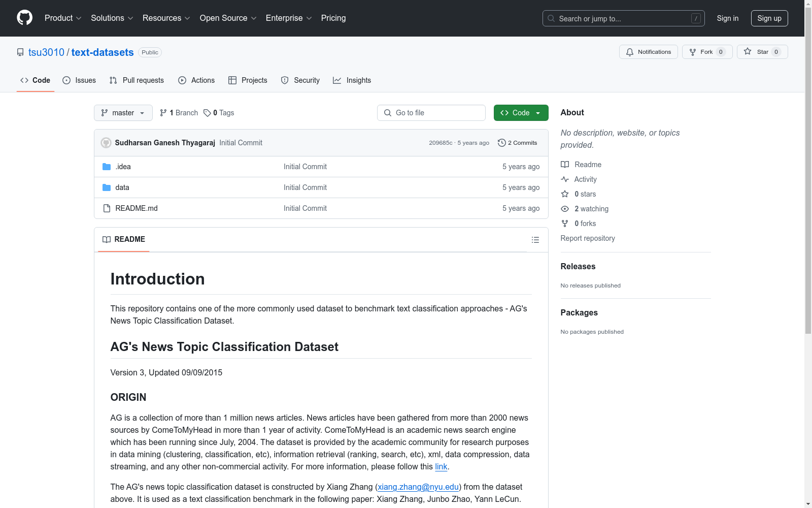Click the Report repository link

pyautogui.click(x=588, y=238)
